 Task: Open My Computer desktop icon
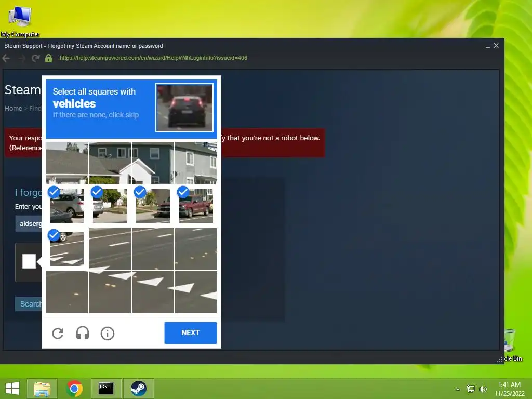pyautogui.click(x=20, y=21)
